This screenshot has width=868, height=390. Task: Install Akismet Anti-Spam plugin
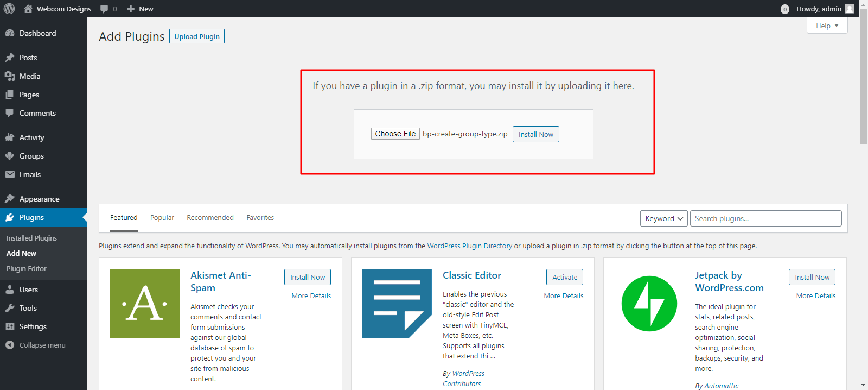[x=308, y=277]
